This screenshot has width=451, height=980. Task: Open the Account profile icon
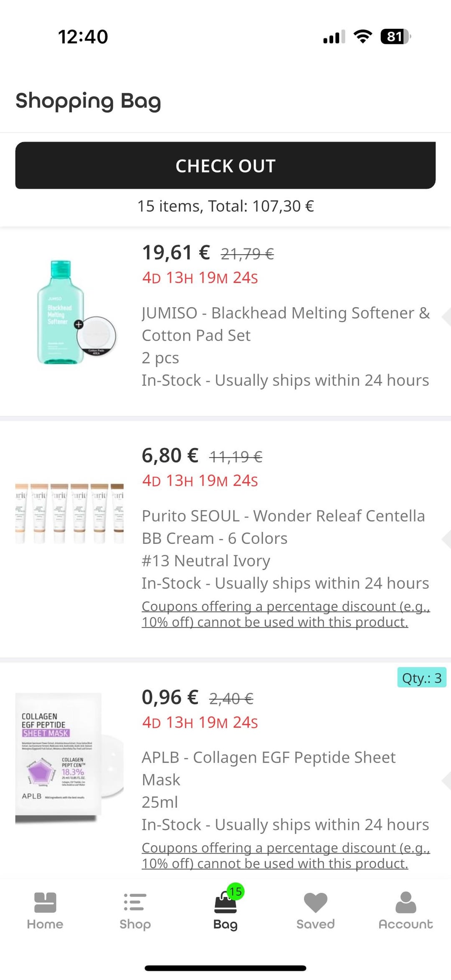point(405,903)
